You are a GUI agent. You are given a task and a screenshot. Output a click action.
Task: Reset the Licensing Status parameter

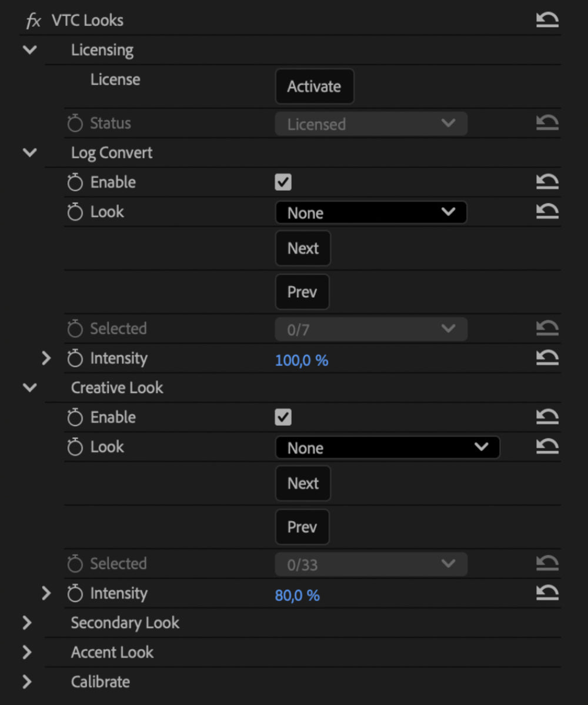click(x=547, y=123)
